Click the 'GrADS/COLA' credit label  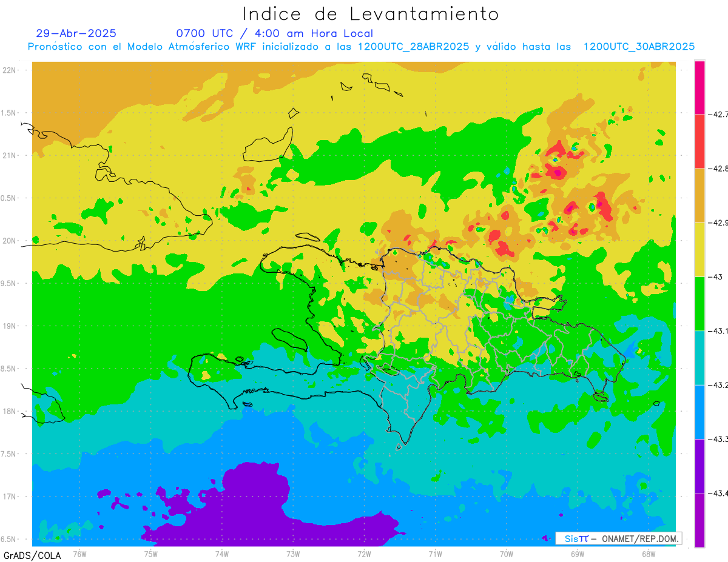tap(32, 555)
